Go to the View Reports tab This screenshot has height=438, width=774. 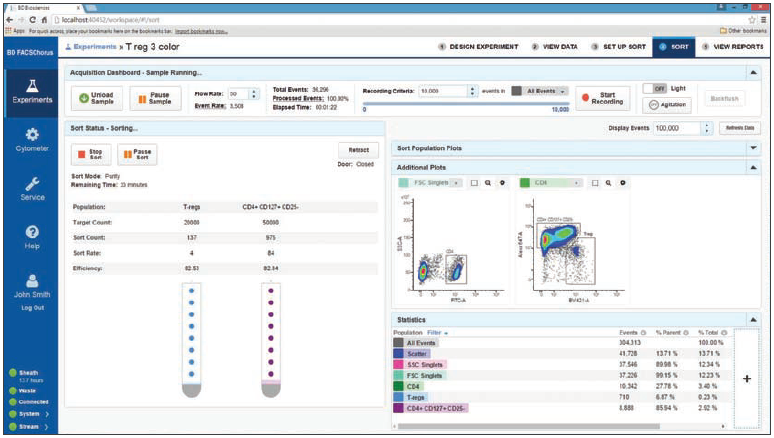[733, 46]
